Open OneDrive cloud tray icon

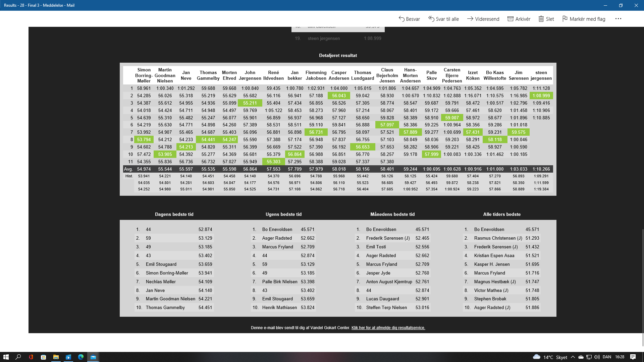581,357
